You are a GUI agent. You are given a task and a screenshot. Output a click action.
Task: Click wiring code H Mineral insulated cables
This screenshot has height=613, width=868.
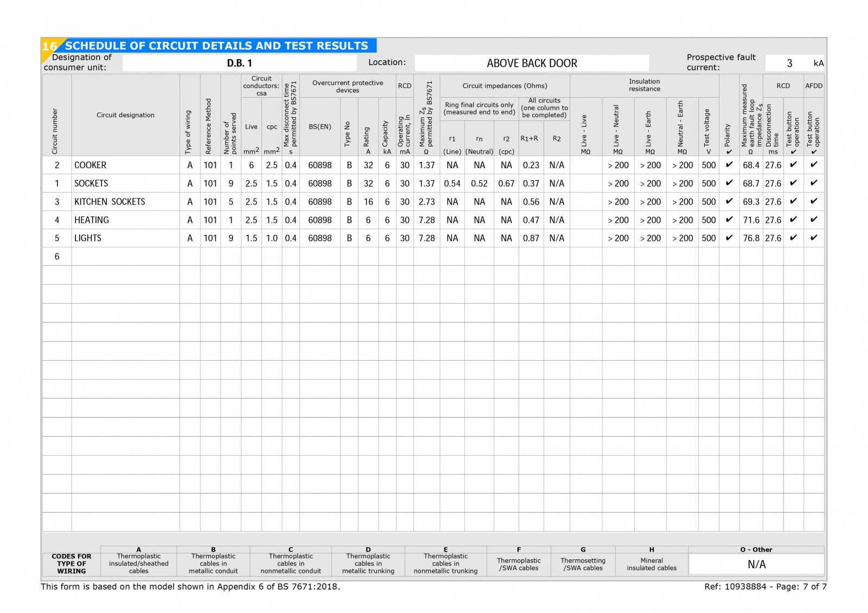652,561
